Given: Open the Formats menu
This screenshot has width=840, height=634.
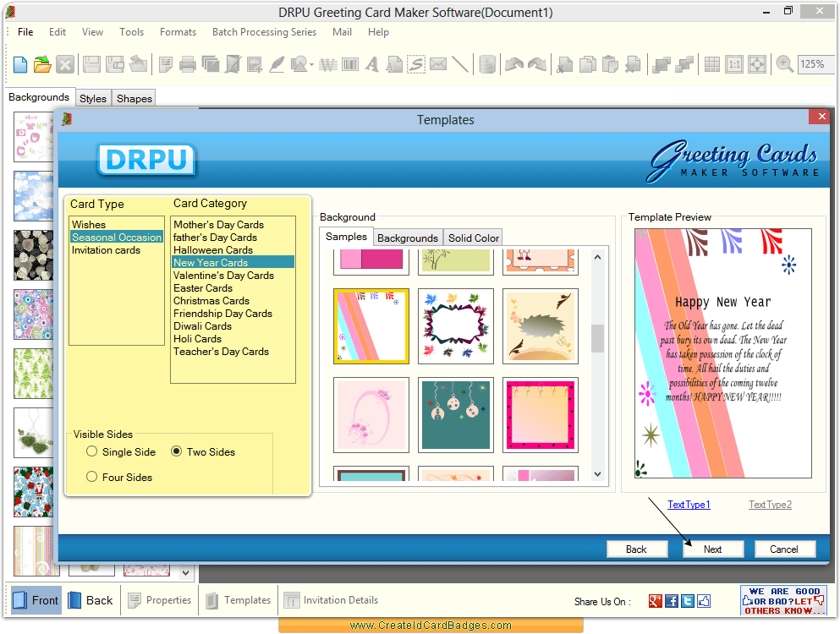Looking at the screenshot, I should click(x=178, y=32).
